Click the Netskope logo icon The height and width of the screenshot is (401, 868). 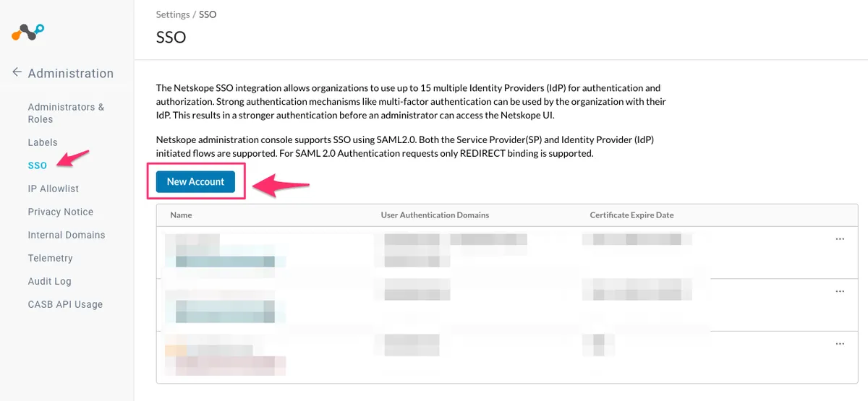point(28,33)
